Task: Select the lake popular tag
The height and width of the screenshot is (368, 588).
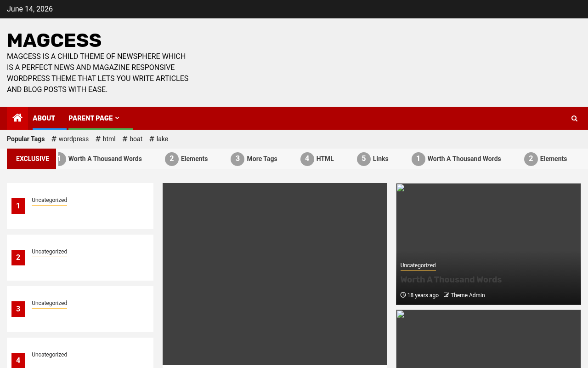Action: point(159,139)
